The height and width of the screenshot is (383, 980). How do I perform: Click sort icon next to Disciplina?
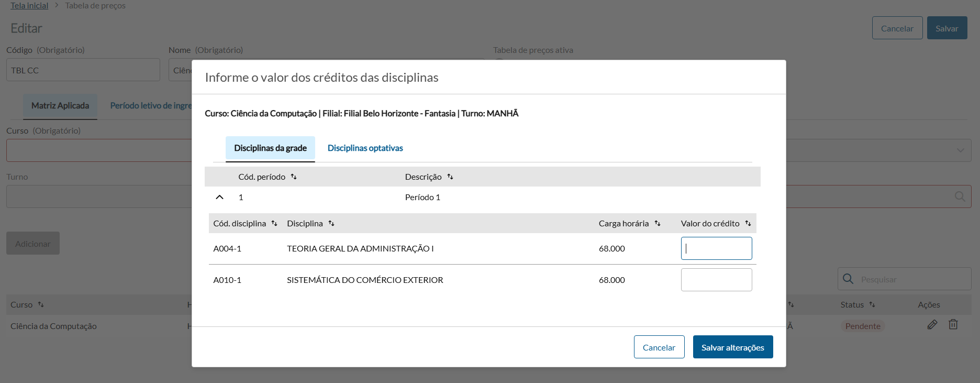coord(331,224)
